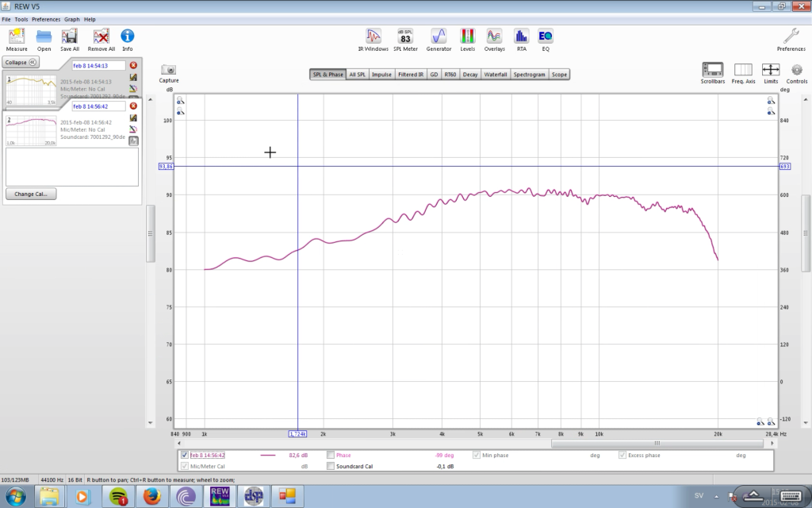
Task: Switch to the RT60 tab
Action: (x=450, y=74)
